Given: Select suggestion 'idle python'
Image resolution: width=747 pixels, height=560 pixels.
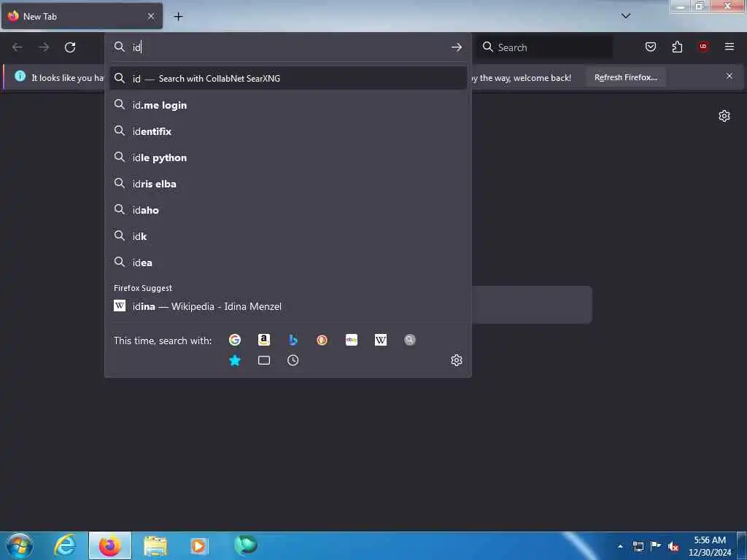Looking at the screenshot, I should tap(287, 157).
